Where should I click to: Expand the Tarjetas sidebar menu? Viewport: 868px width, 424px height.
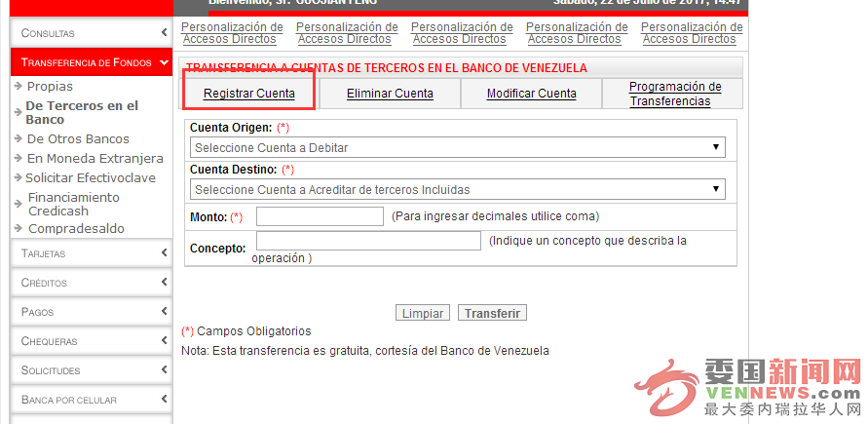pos(92,253)
